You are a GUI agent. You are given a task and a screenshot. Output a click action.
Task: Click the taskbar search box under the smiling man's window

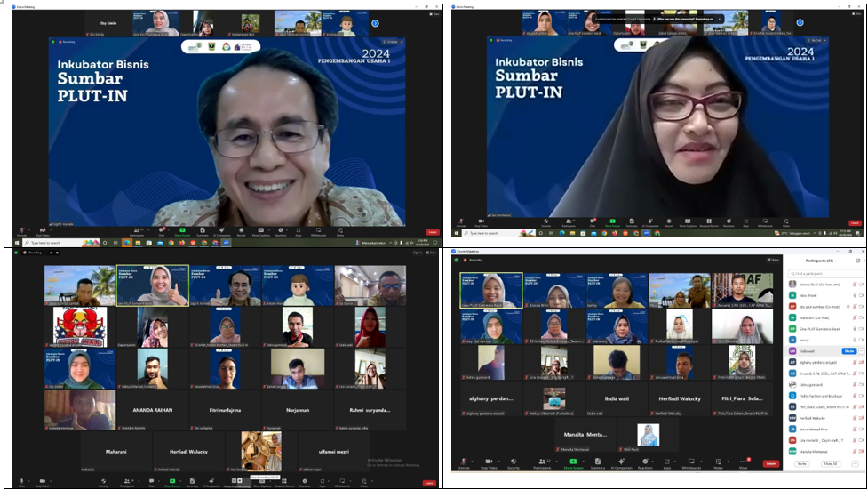[x=61, y=243]
